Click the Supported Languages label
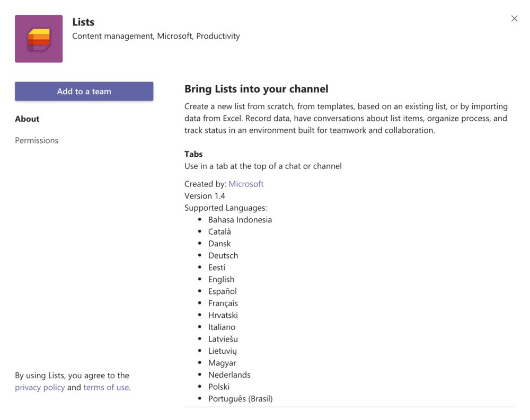Viewport: 530px width, 420px height. pos(226,208)
